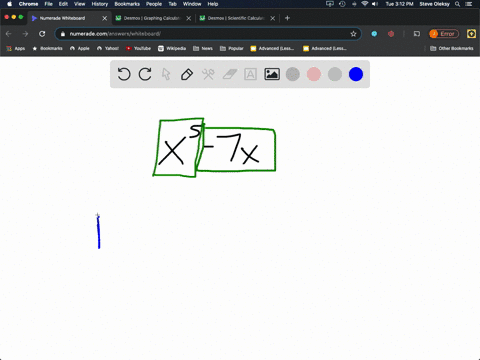The height and width of the screenshot is (360, 480).
Task: Reload the whiteboard page
Action: (x=42, y=34)
